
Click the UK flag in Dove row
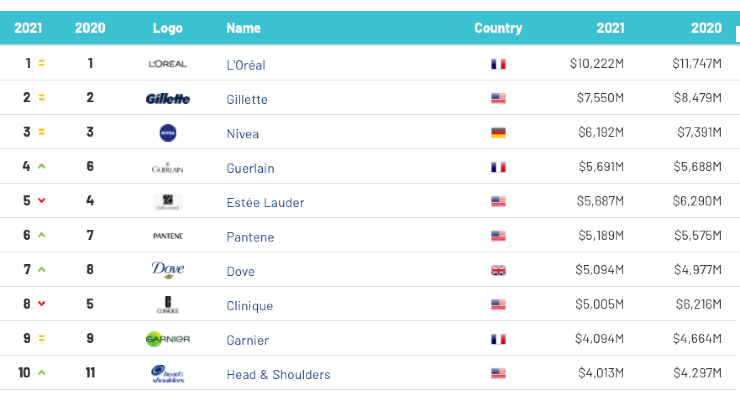[x=498, y=270]
